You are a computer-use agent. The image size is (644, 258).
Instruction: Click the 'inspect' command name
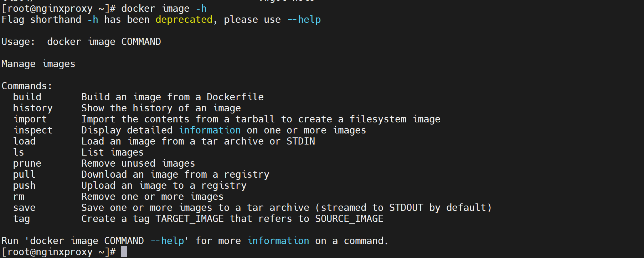coord(33,130)
